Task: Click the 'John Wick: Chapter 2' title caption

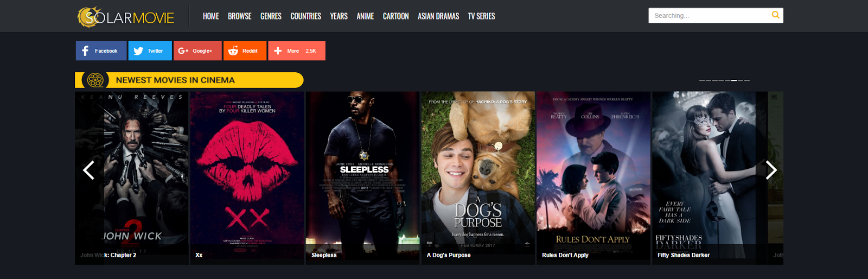Action: coord(108,255)
